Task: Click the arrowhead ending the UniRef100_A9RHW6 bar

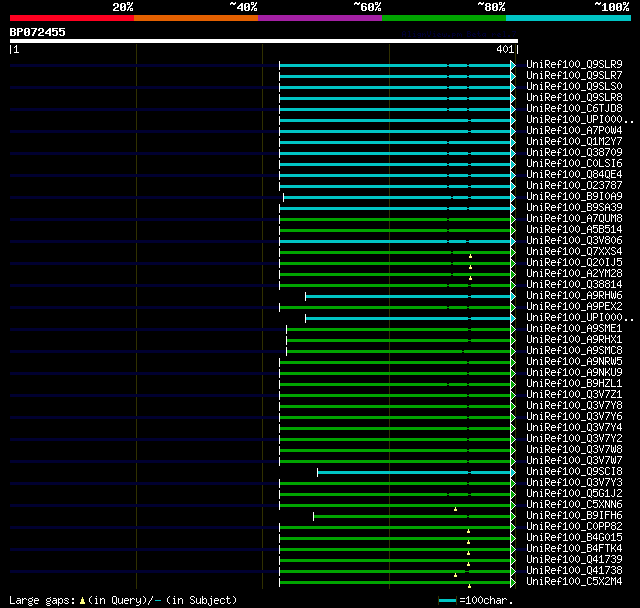Action: tap(513, 296)
